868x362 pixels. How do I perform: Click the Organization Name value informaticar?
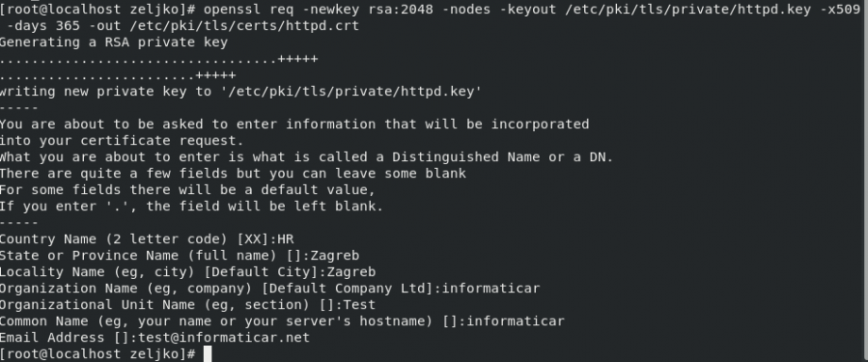coord(491,288)
